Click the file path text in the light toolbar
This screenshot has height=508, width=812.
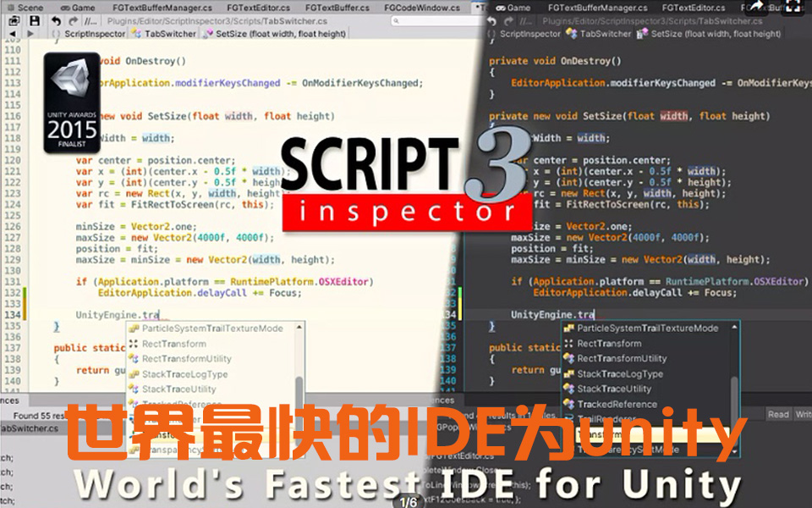(x=217, y=21)
